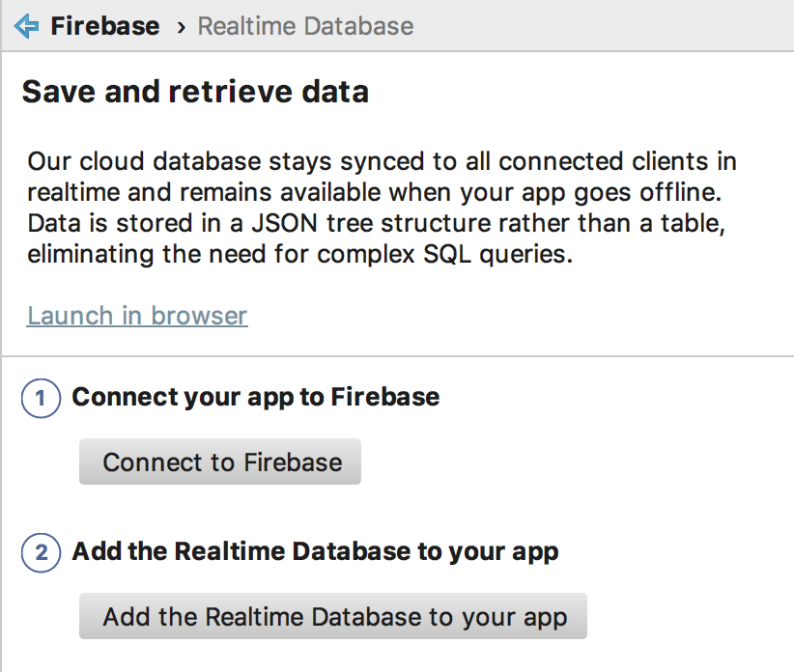Open the Launch in browser link
The width and height of the screenshot is (794, 672).
pos(137,316)
